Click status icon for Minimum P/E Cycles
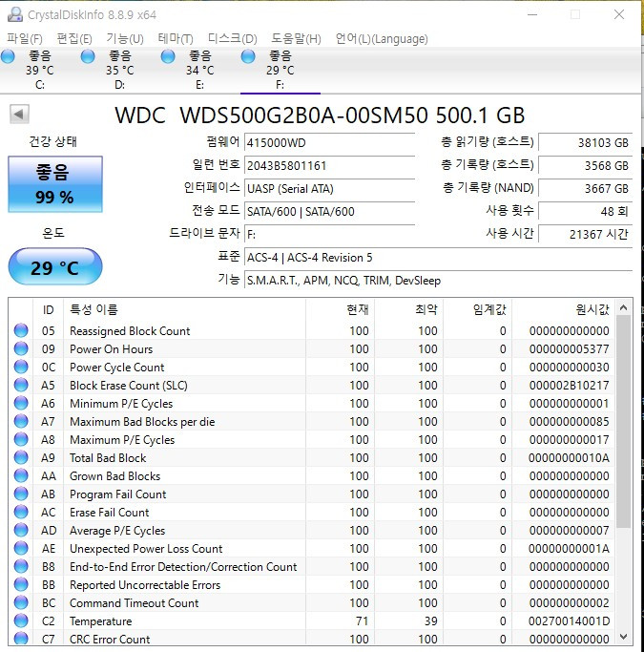Screen dimensions: 644x652 click(21, 403)
